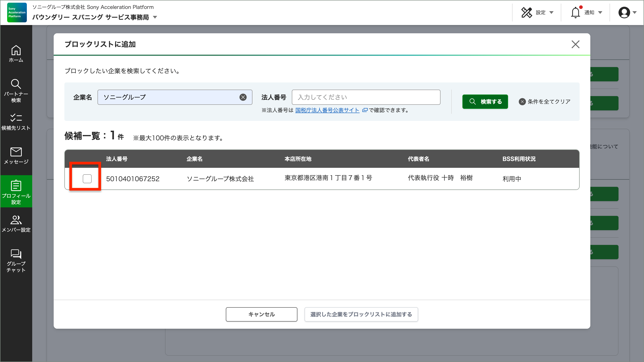Click the 検索する button
Screen dimensions: 644x362
[485, 102]
